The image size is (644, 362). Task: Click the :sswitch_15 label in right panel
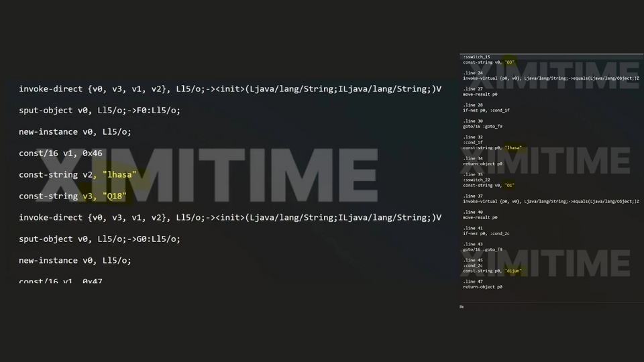tap(477, 57)
